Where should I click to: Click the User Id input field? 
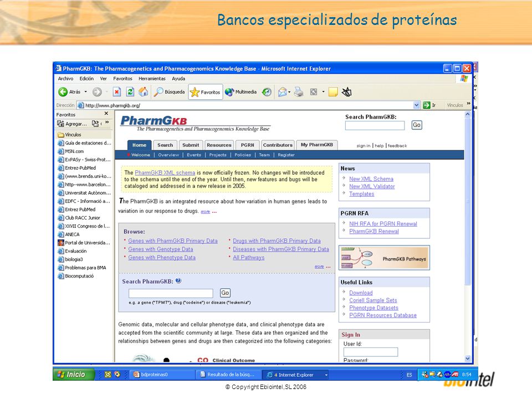coord(371,352)
